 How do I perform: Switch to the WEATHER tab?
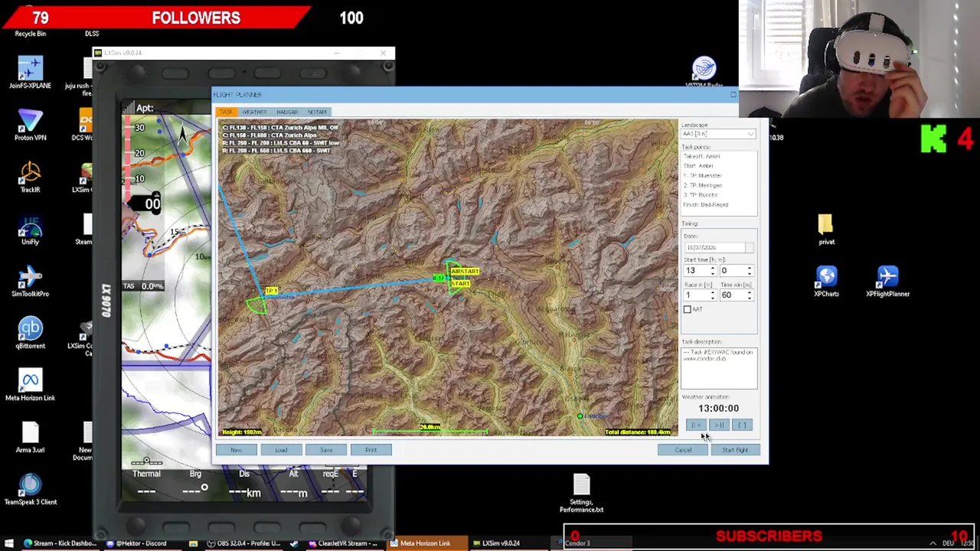(254, 112)
